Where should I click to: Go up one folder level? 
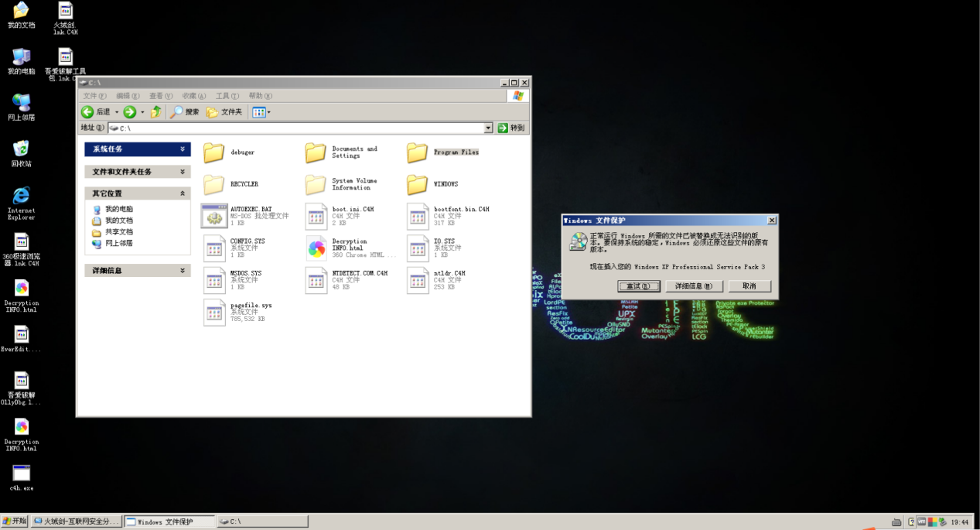coord(156,112)
